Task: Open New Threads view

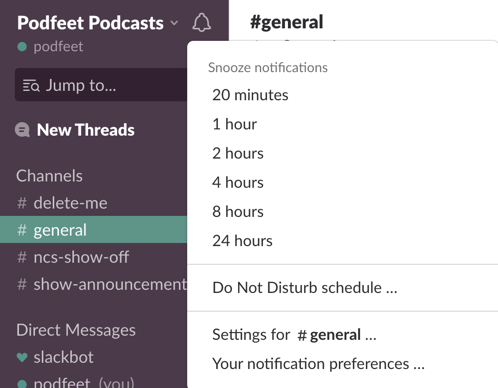Action: point(86,130)
